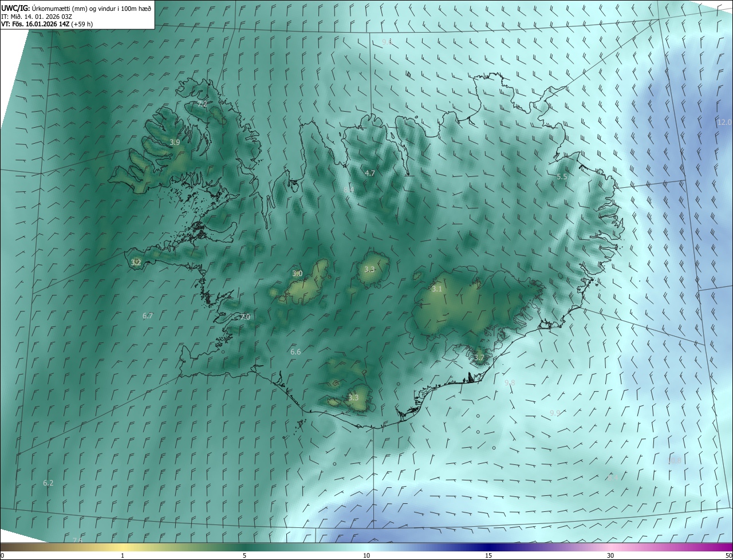This screenshot has width=733, height=560.
Task: Click the initial time line 'IT: Mið. 14. 01. 2026 03Z'
Action: (36, 16)
